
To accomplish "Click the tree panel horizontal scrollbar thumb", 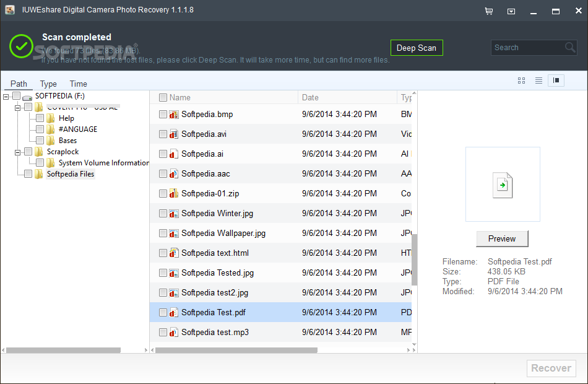I will coord(63,350).
